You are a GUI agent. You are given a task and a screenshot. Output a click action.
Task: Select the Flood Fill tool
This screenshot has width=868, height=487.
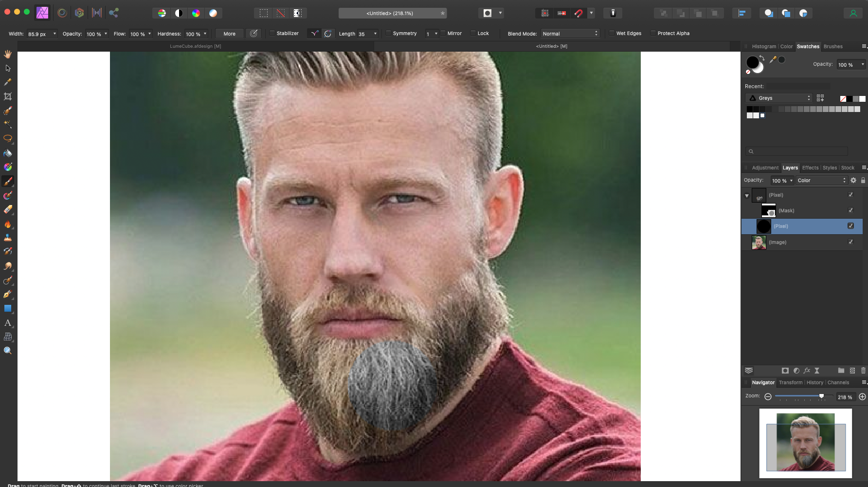(x=8, y=153)
